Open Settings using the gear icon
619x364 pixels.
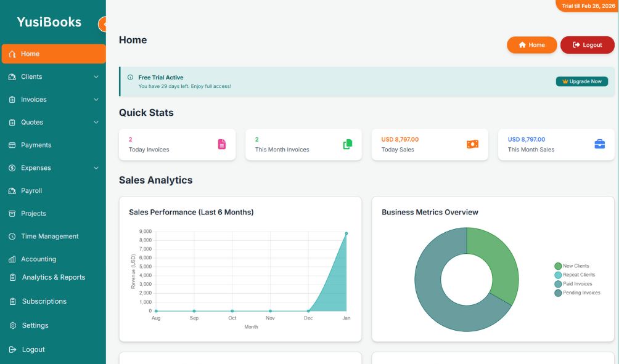coord(14,325)
